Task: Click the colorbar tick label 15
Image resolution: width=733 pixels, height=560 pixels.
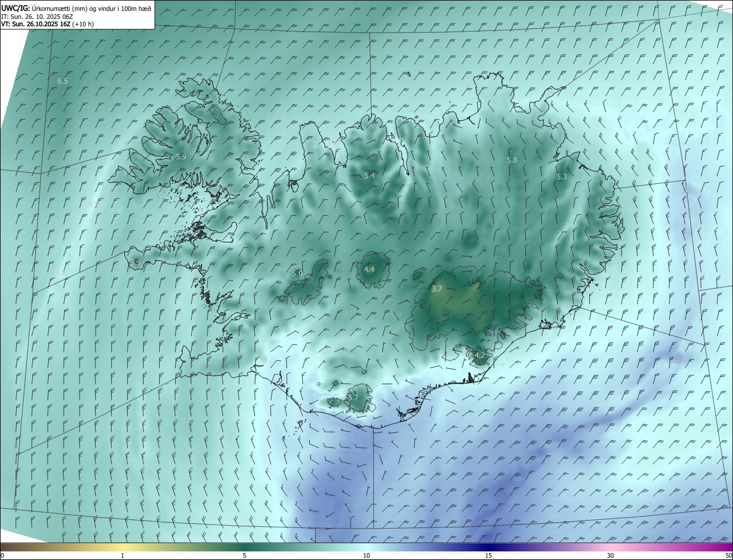Action: 488,555
